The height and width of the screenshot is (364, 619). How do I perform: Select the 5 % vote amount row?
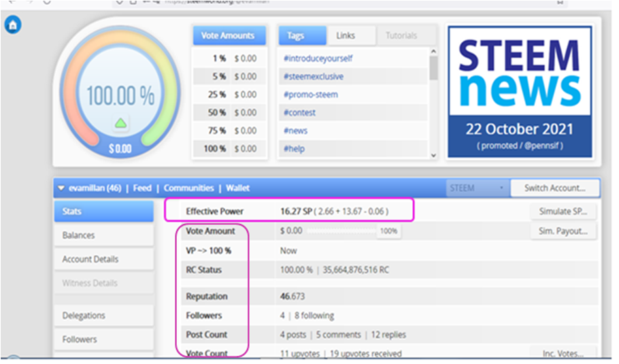(x=229, y=77)
